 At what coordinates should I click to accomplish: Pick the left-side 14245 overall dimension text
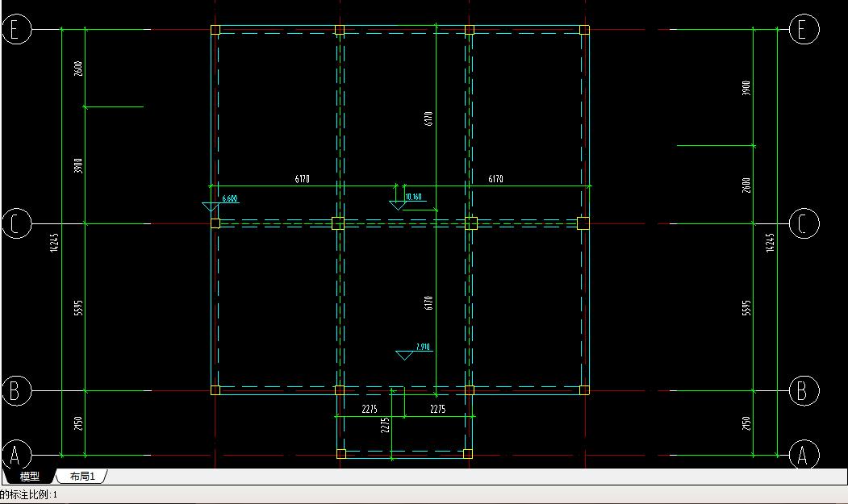53,243
